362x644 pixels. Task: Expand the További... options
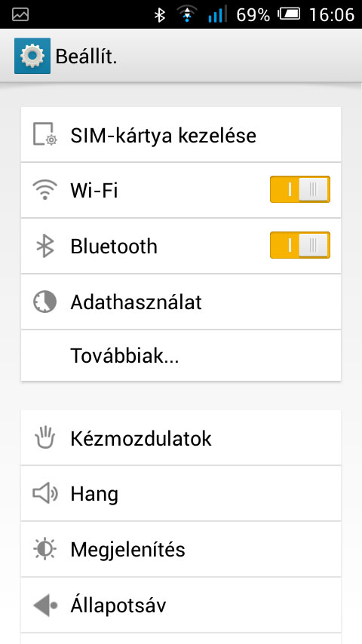pyautogui.click(x=181, y=356)
